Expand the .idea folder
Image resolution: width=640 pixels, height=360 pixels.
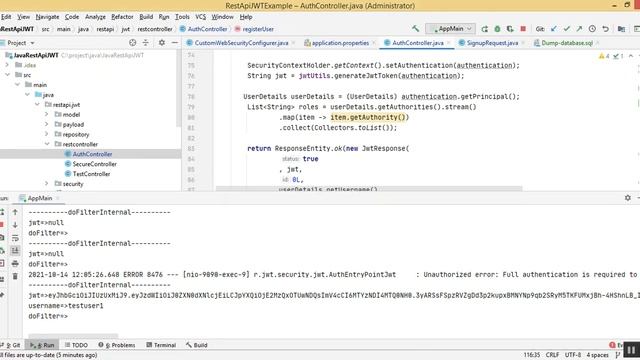point(7,65)
